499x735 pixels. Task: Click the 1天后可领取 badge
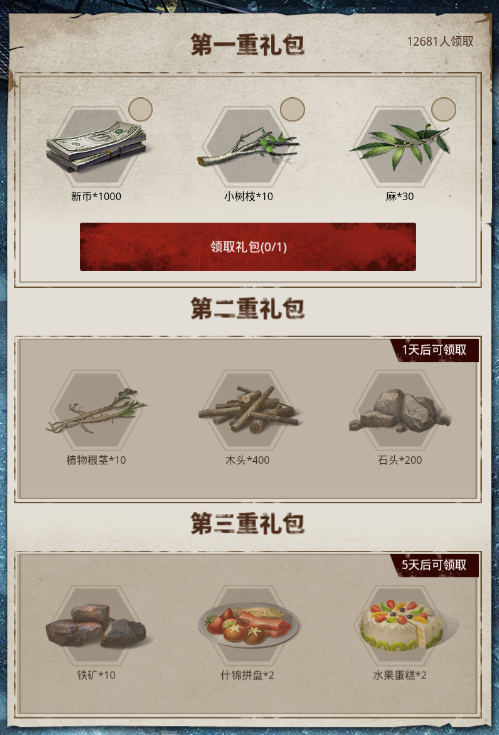434,350
